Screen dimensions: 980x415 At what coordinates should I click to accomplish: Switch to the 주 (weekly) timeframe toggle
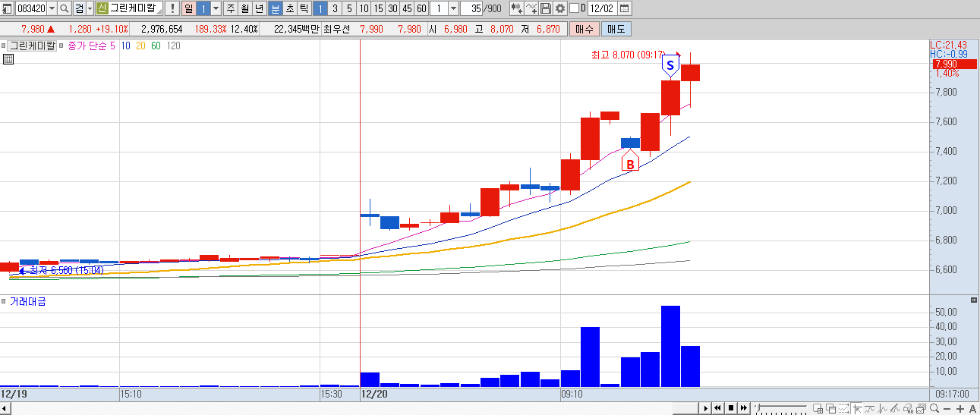point(230,8)
